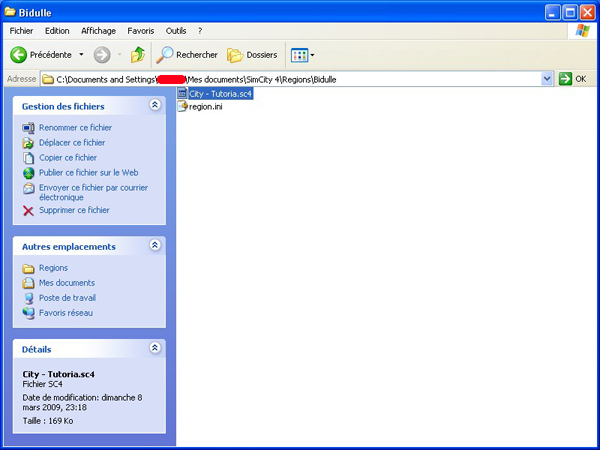Click the region.ini file name
Screen dimensions: 600x450
pyautogui.click(x=205, y=107)
